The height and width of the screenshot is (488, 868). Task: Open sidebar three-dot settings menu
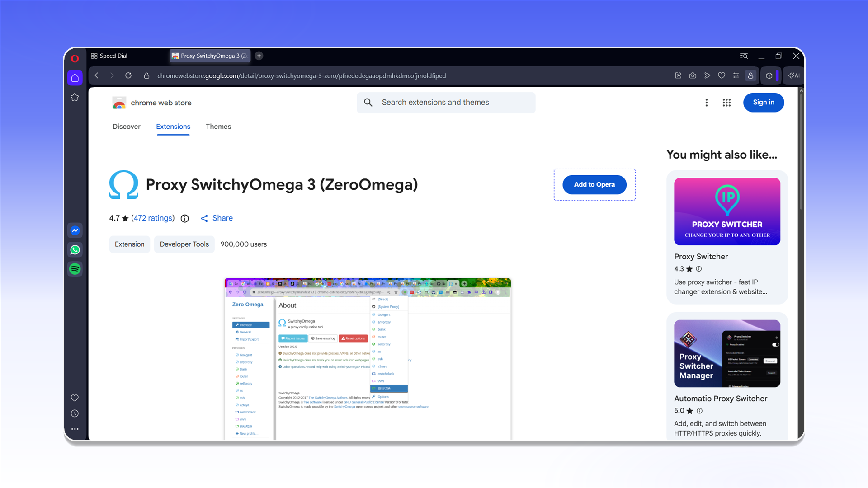pyautogui.click(x=75, y=429)
